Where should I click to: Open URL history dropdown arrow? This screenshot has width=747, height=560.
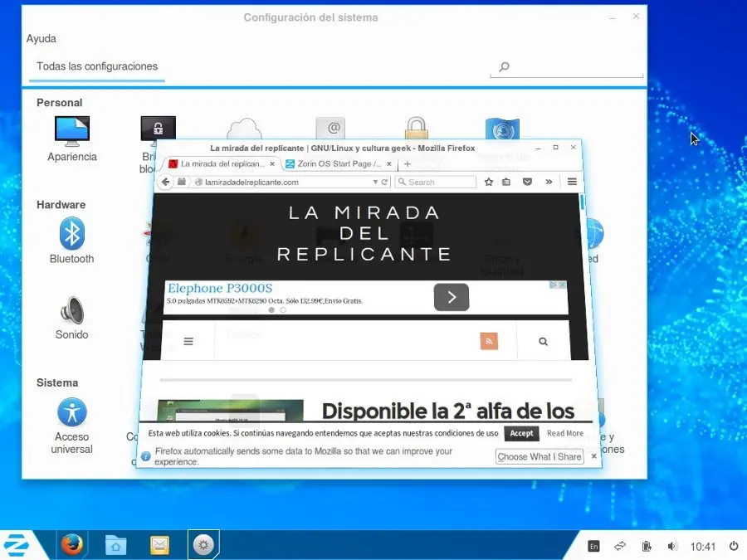coord(375,182)
